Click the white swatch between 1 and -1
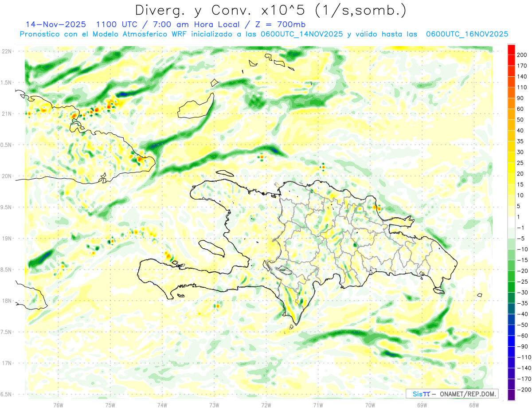This screenshot has height=411, width=532. [511, 222]
